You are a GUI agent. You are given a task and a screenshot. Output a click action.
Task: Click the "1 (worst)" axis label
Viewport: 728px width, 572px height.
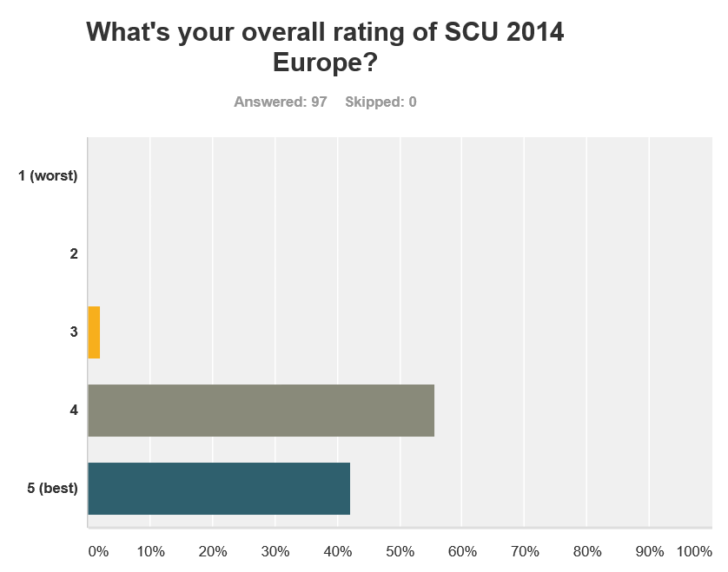click(x=49, y=176)
